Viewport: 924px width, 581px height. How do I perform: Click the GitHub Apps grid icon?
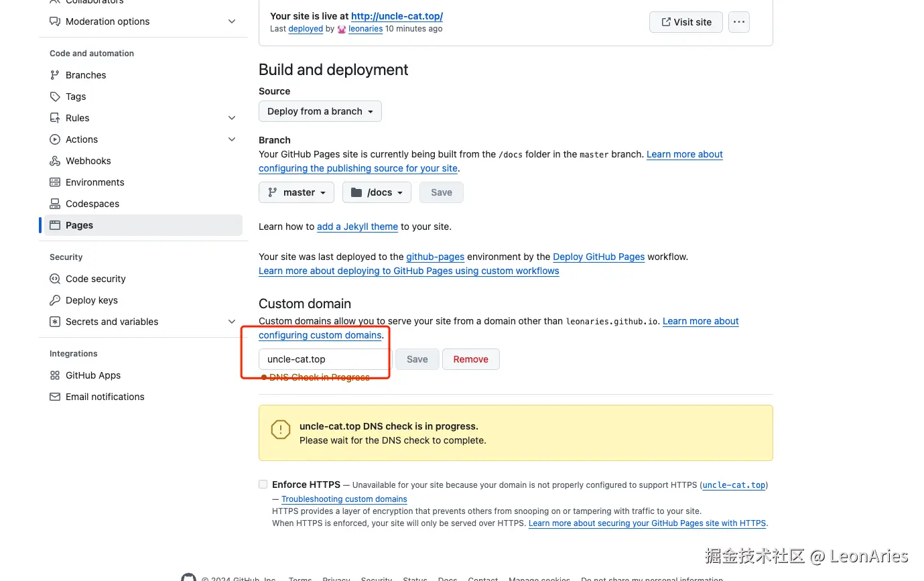(55, 375)
